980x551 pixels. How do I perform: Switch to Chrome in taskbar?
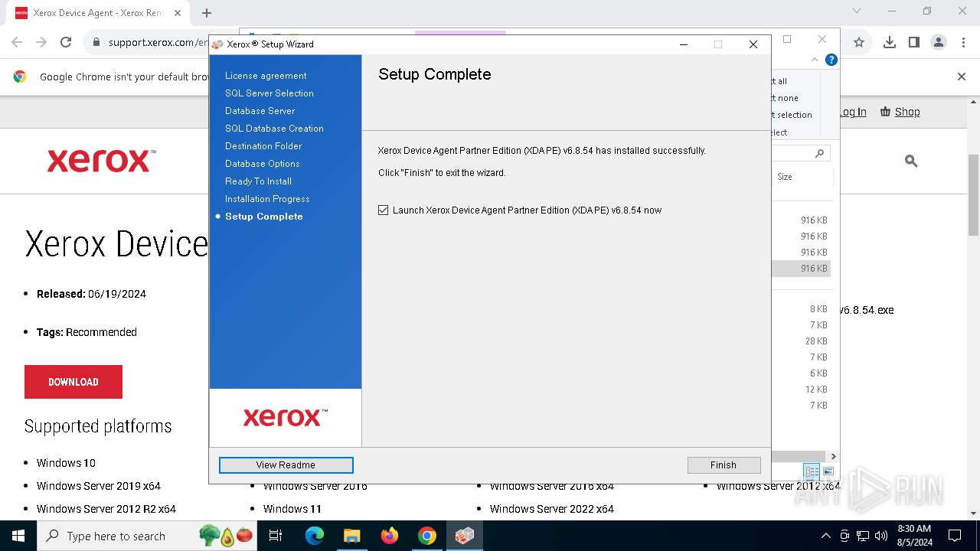pyautogui.click(x=427, y=536)
